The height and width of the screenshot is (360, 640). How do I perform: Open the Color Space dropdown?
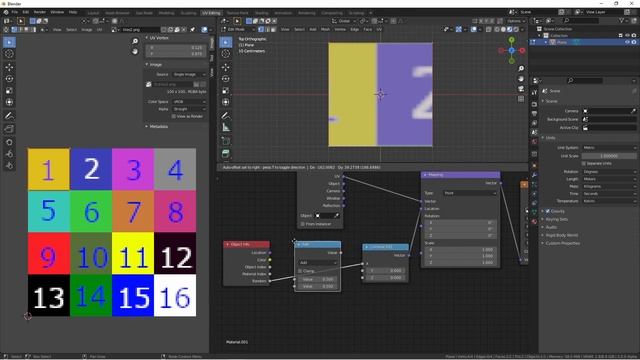[x=189, y=102]
